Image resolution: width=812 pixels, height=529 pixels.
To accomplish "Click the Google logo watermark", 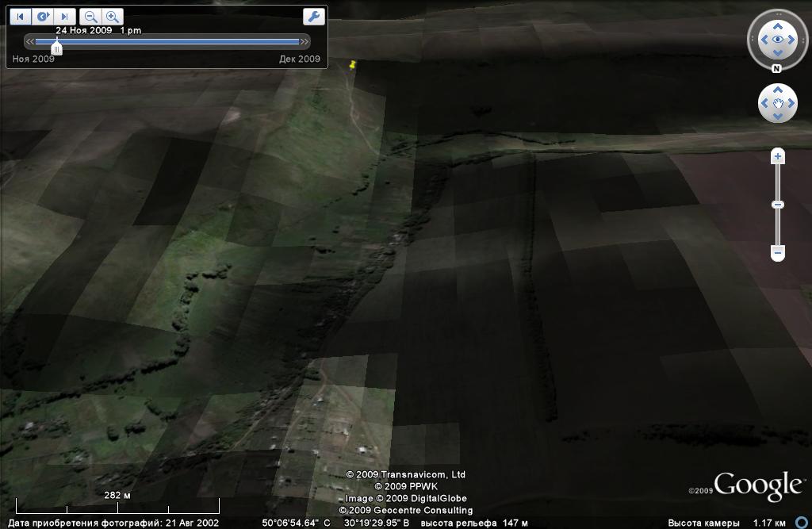I will coord(757,485).
